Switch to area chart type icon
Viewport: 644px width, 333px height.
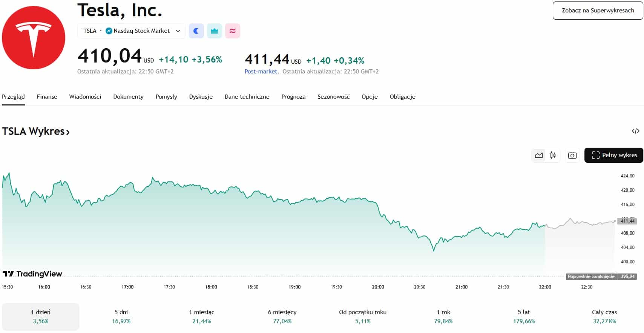coord(539,155)
